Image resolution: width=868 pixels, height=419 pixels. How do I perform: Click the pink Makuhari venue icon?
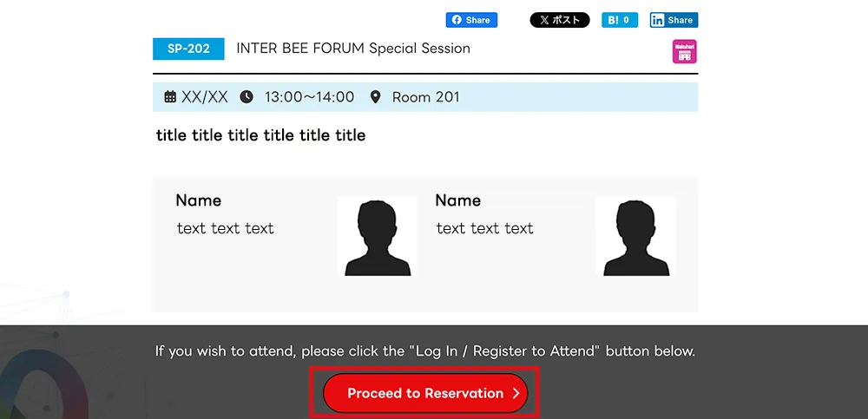(685, 51)
